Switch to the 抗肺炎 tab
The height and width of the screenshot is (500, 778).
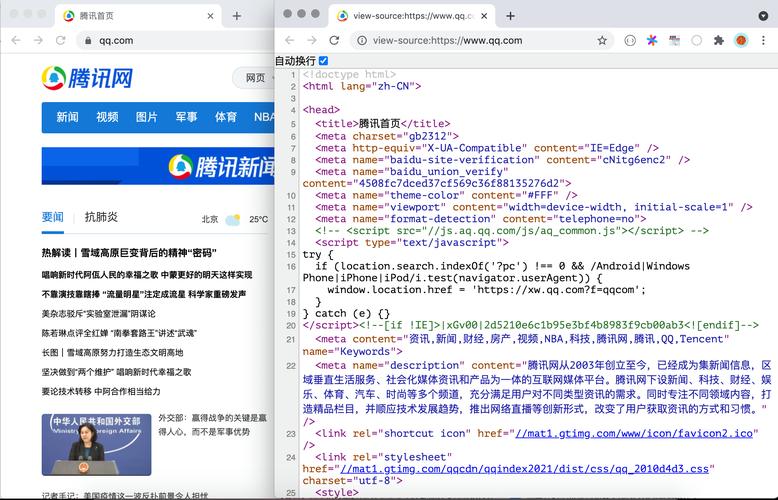point(101,217)
